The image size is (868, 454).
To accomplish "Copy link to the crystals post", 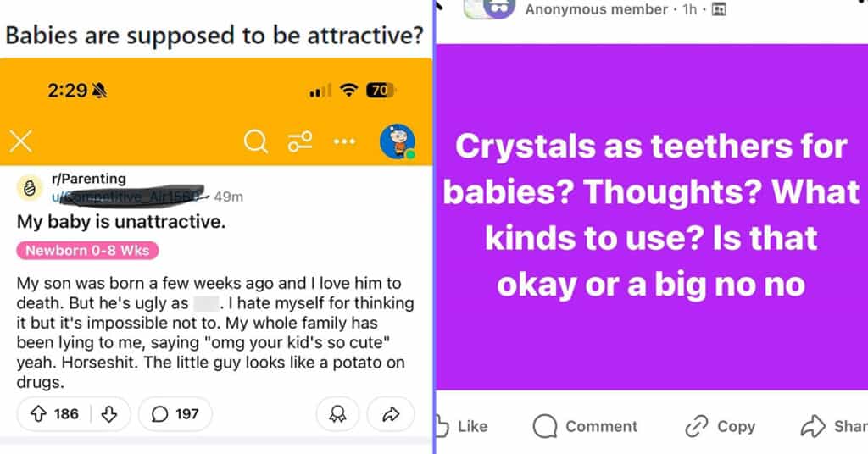I will pos(721,426).
